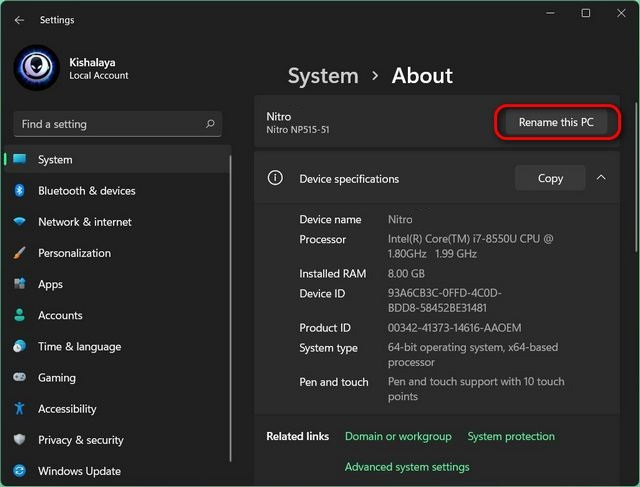This screenshot has height=487, width=640.
Task: Go back using the back arrow
Action: [19, 20]
